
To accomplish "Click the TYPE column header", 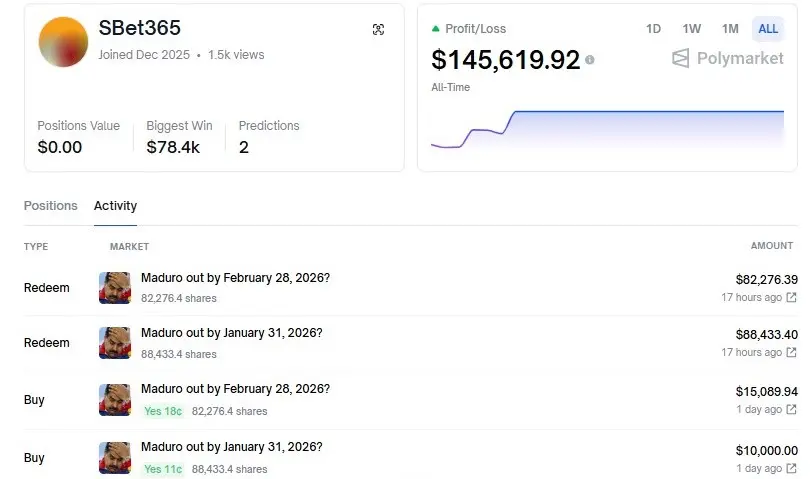I will tap(36, 246).
